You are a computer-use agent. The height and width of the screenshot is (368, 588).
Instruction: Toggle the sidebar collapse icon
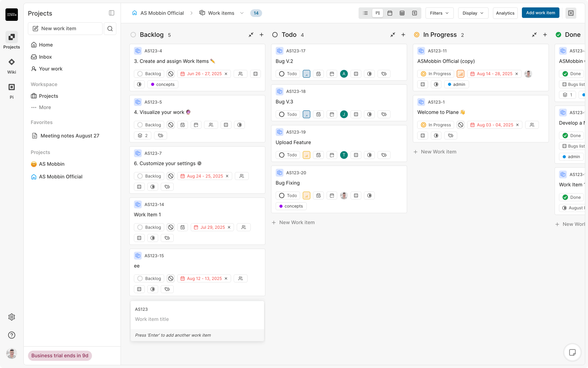point(111,13)
